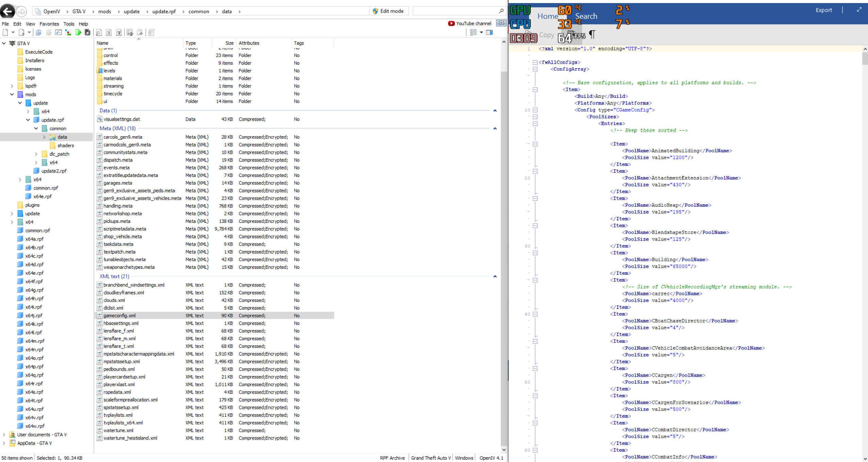Expand the lspdfr folder in tree
Image resolution: width=868 pixels, height=462 pixels.
[x=12, y=86]
